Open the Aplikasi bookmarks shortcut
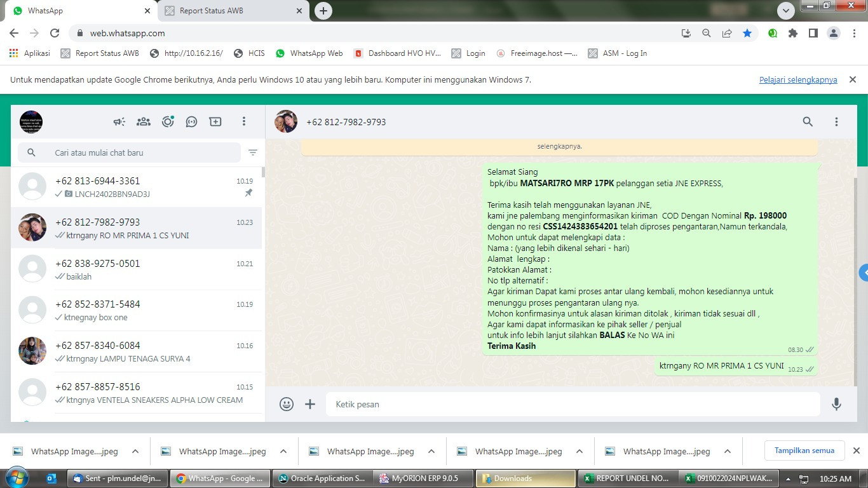This screenshot has height=488, width=868. (30, 53)
